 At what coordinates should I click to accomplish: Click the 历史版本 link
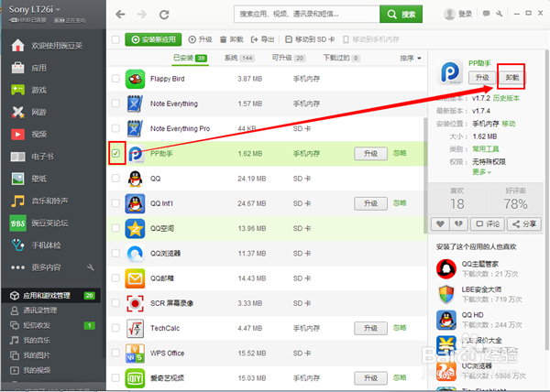pyautogui.click(x=506, y=98)
